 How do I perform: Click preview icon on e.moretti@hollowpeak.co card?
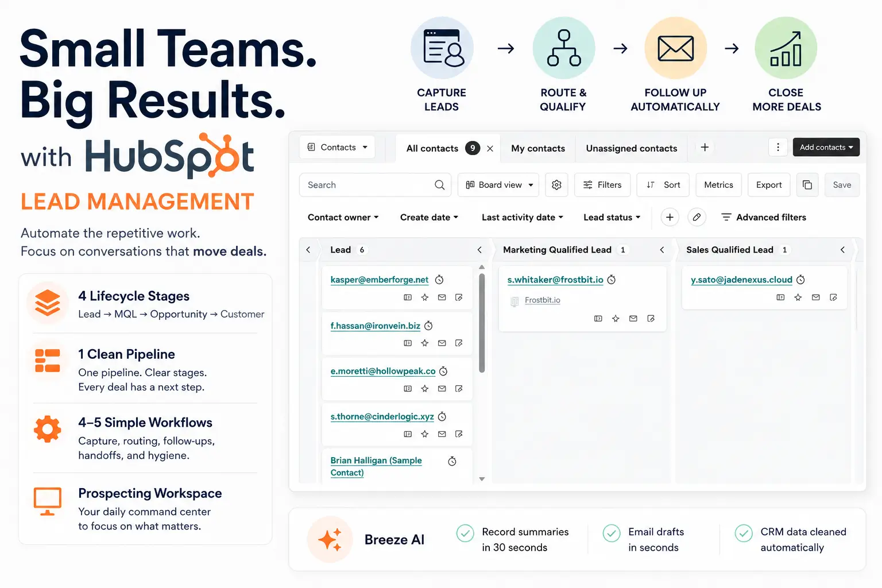[408, 389]
